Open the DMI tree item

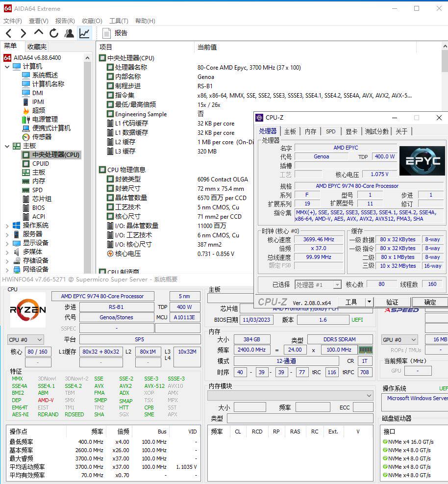coord(38,93)
